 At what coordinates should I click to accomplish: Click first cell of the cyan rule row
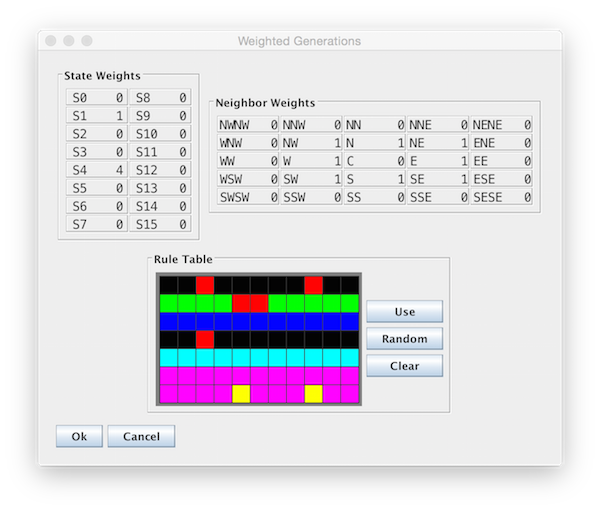tap(169, 358)
